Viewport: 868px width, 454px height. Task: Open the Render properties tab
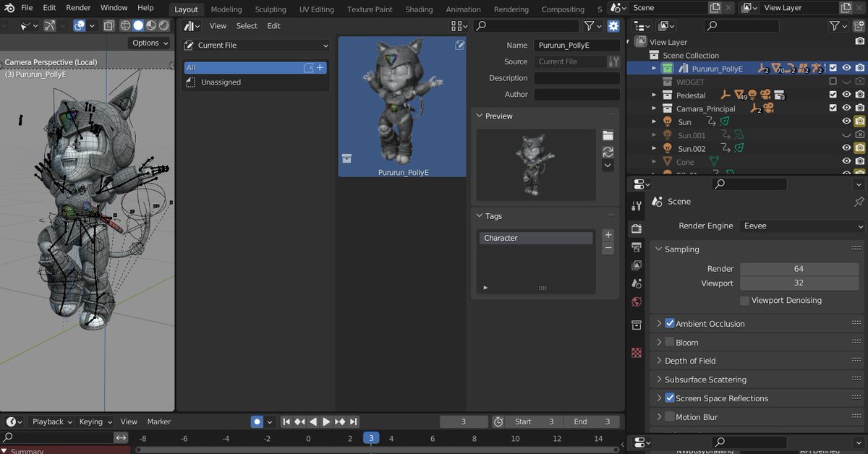(x=637, y=228)
